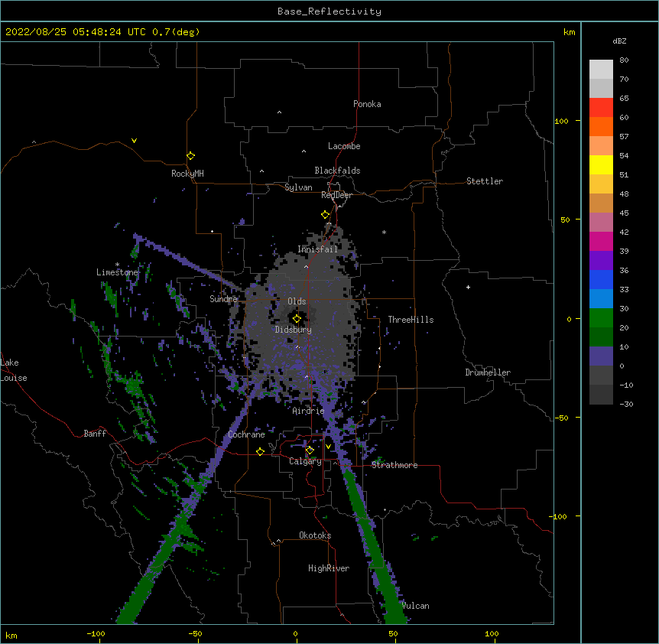Select the violet 39-36 dBZ legend swatch
This screenshot has height=644, width=659.
(601, 261)
